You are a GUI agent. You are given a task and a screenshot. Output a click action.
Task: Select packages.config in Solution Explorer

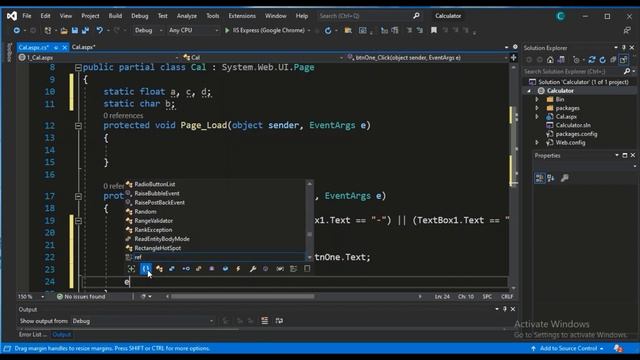pyautogui.click(x=576, y=134)
